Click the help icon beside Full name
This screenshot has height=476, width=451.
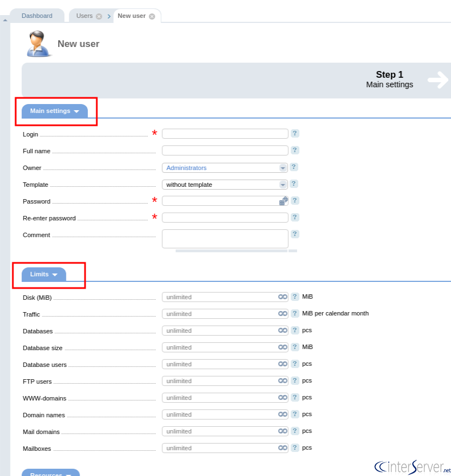point(294,150)
